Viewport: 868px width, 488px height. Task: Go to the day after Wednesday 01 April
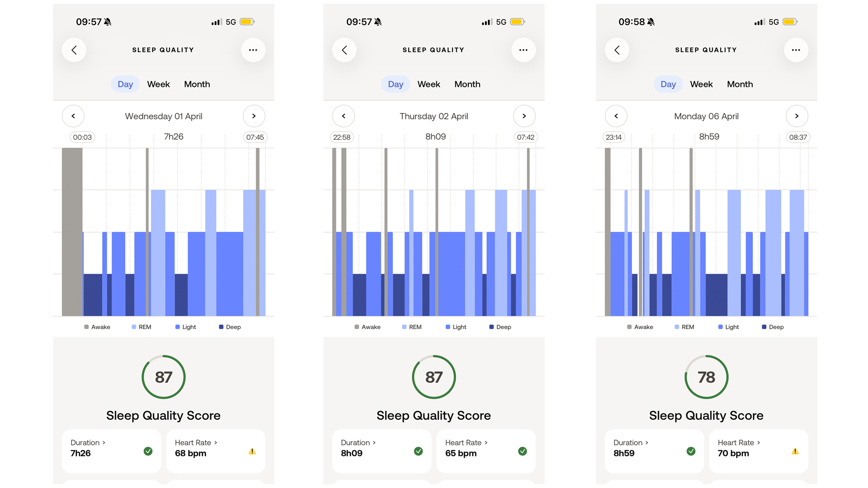(x=254, y=116)
